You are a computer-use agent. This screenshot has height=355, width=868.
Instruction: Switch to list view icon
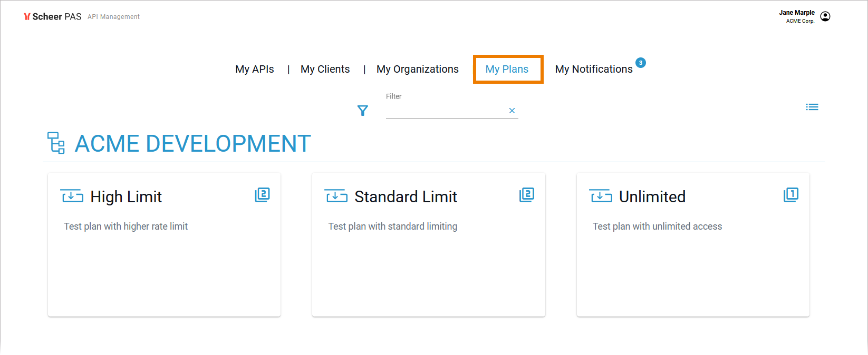click(812, 107)
